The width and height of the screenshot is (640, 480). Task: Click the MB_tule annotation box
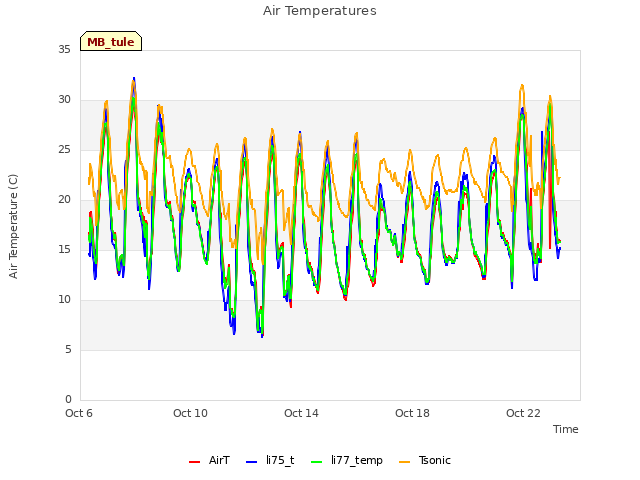(111, 41)
